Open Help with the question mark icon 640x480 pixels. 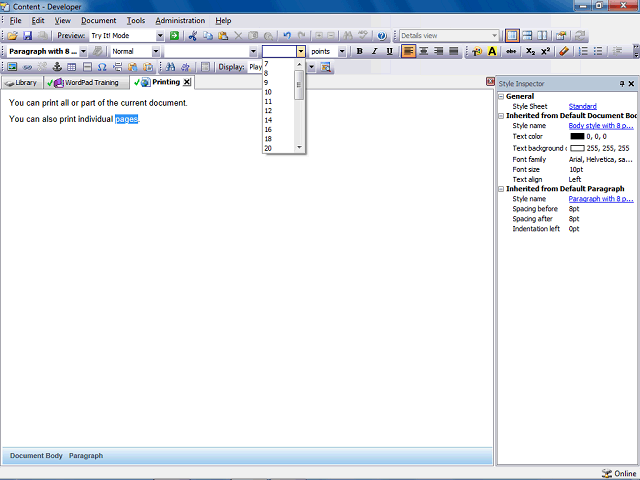[x=382, y=36]
